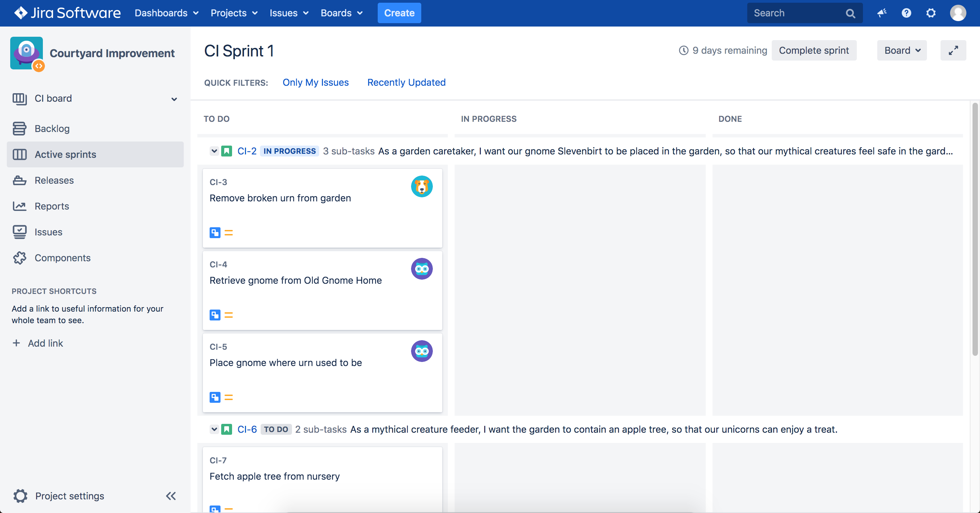The height and width of the screenshot is (513, 980).
Task: Open the help question mark icon
Action: [906, 13]
